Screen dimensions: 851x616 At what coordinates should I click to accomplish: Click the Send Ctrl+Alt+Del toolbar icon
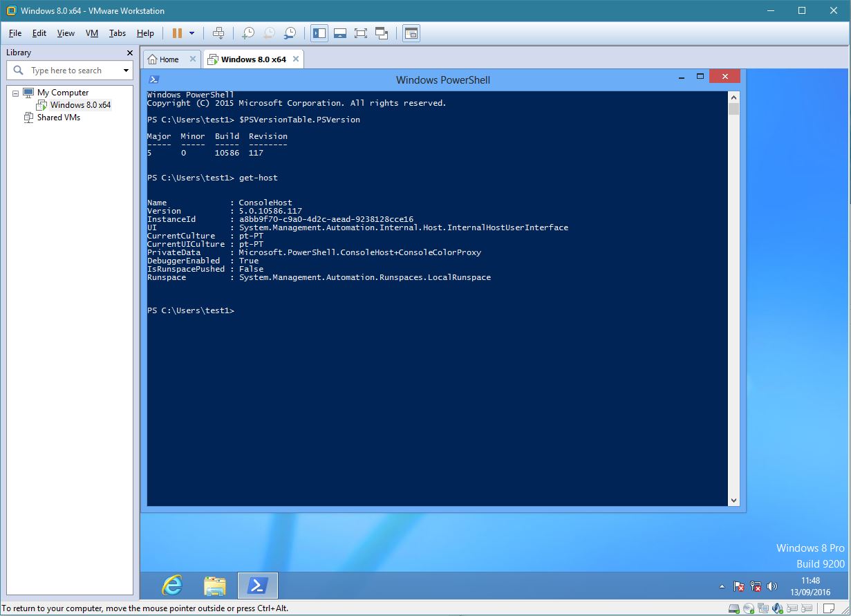218,33
